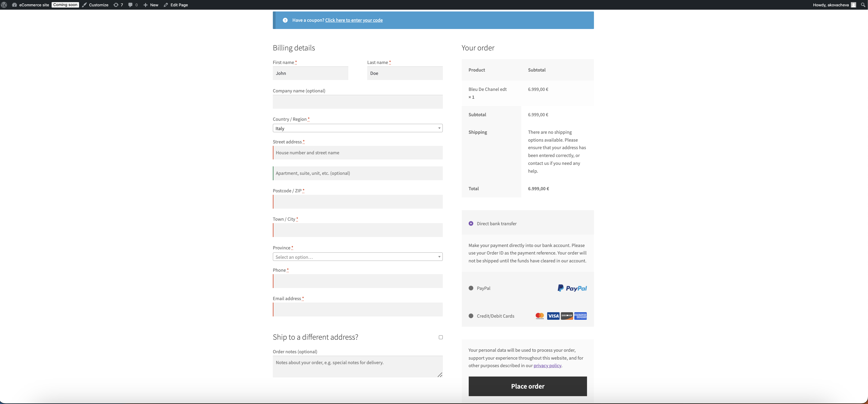This screenshot has width=868, height=404.
Task: Click the WordPress logo icon
Action: pos(5,5)
